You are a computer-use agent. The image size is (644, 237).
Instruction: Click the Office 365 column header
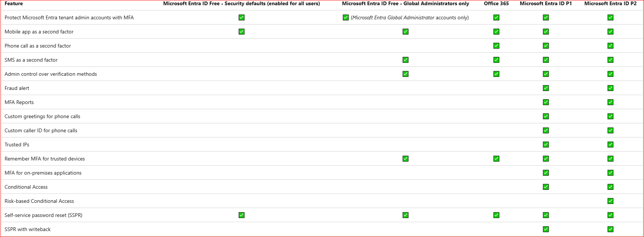pyautogui.click(x=496, y=3)
